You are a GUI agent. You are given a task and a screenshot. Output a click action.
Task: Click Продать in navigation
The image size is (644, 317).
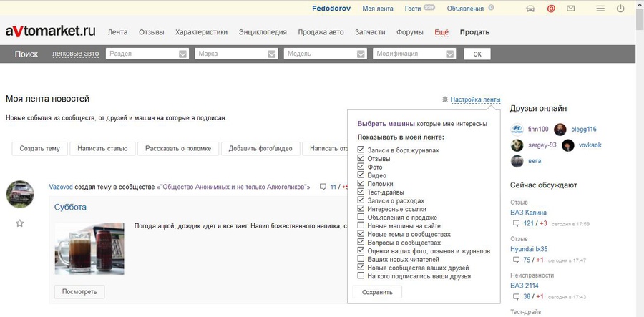[474, 32]
